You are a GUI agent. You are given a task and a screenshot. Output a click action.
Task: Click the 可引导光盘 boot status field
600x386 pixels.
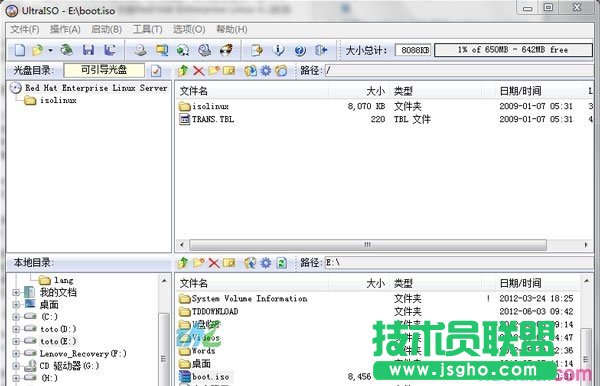coord(104,70)
